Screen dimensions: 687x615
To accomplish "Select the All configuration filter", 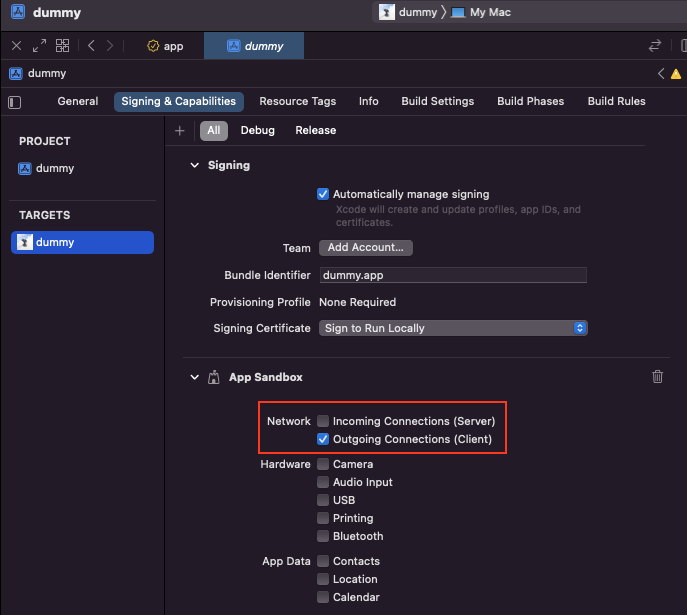I will 214,131.
